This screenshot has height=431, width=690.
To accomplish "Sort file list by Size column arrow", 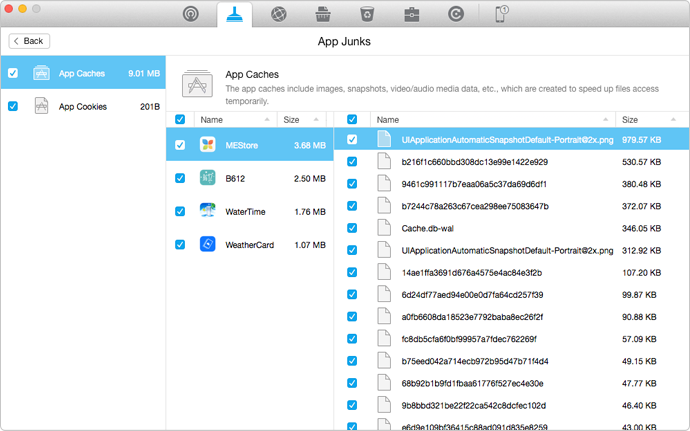I will (675, 119).
